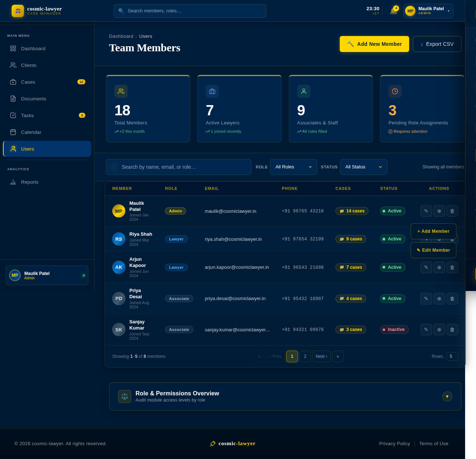The image size is (476, 459).
Task: Click the permissions icon for Riya Shah
Action: [x=439, y=239]
